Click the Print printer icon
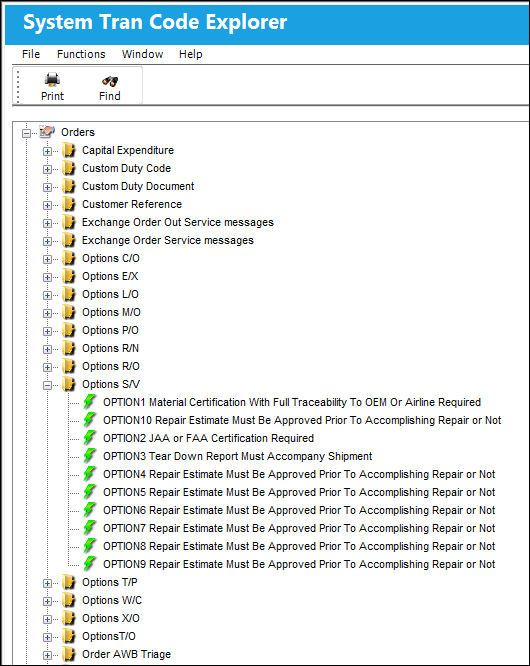The image size is (530, 666). (52, 79)
